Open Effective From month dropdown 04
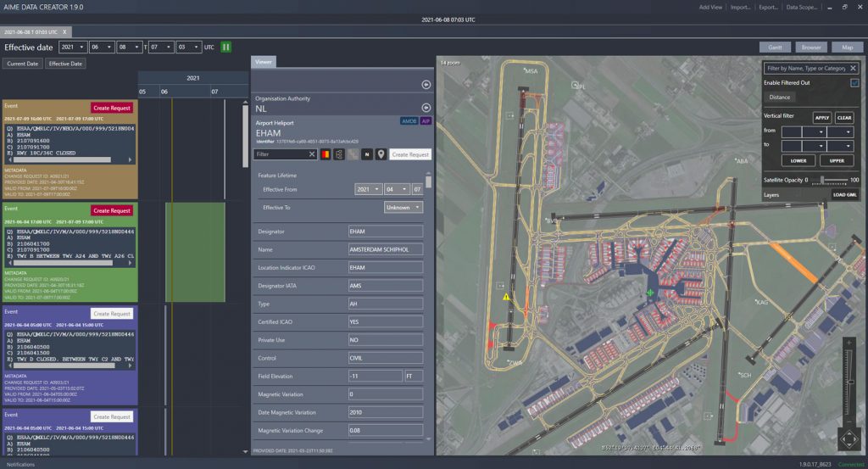The image size is (868, 469). tap(397, 189)
